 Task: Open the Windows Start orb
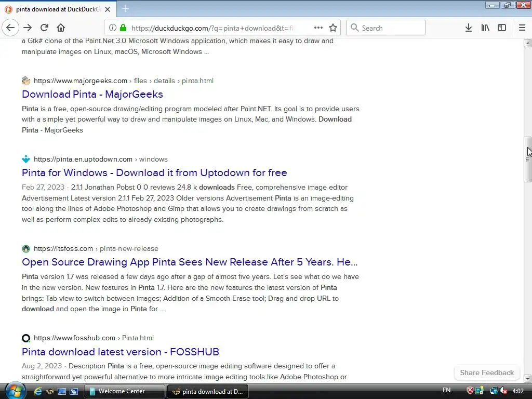[x=15, y=391]
